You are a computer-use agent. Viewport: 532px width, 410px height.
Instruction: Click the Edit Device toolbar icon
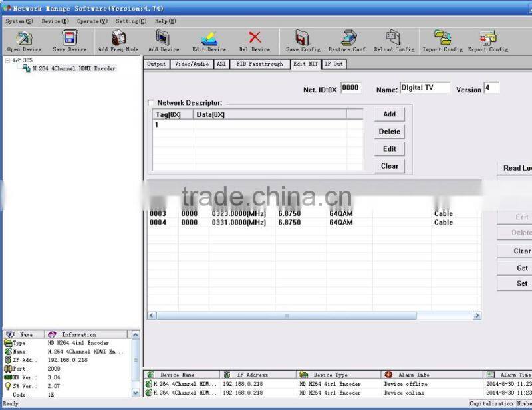tap(209, 38)
